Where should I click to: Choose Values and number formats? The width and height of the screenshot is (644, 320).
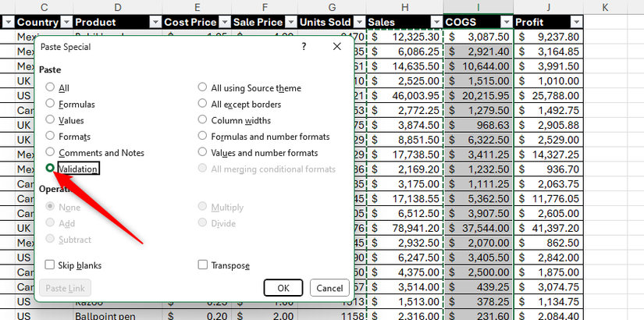[202, 152]
